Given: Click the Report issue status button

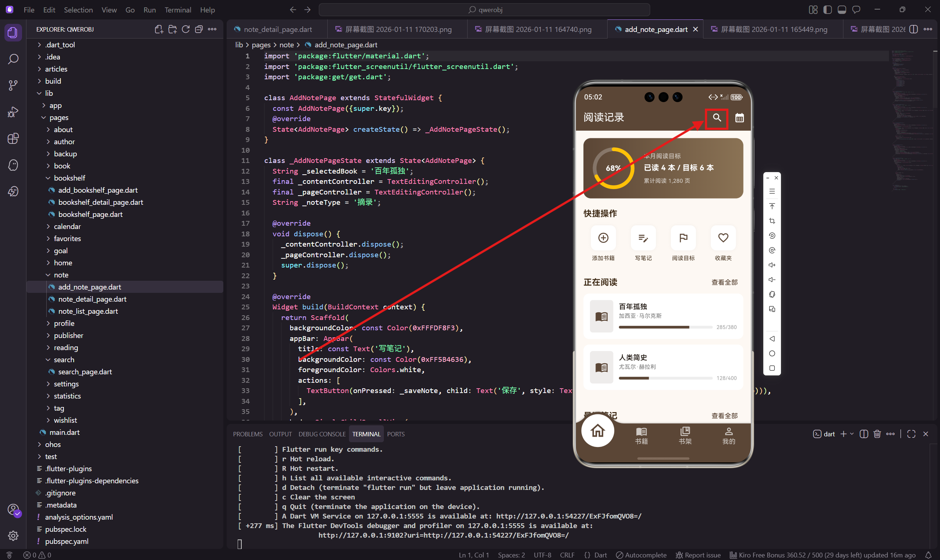Looking at the screenshot, I should coord(698,555).
